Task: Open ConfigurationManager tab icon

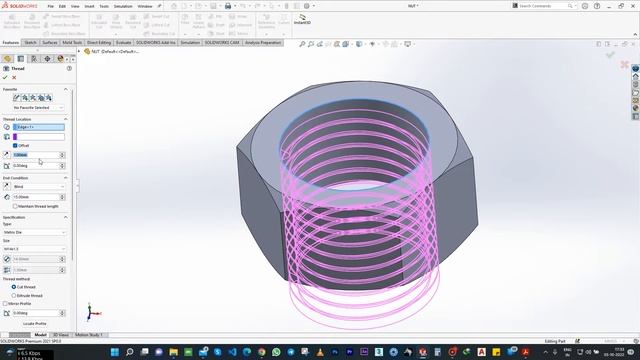Action: tap(34, 59)
